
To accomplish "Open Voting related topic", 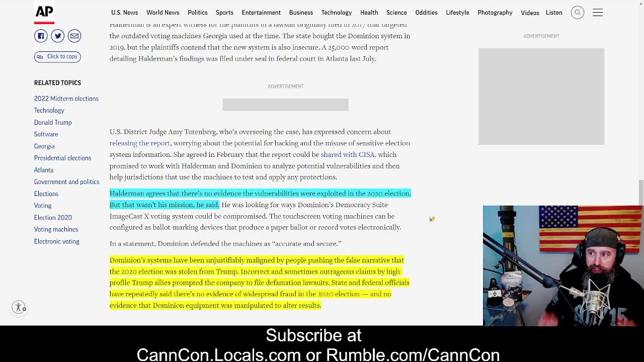I will click(x=43, y=206).
